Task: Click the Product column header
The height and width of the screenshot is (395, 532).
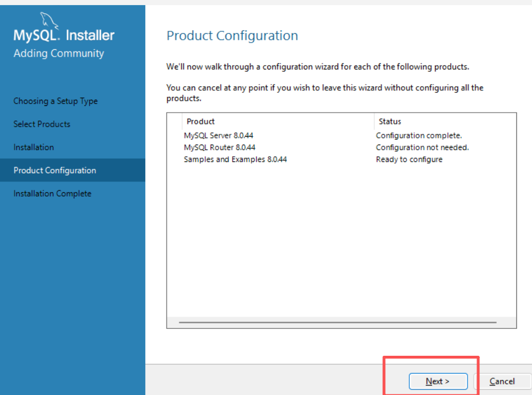Action: (x=278, y=122)
